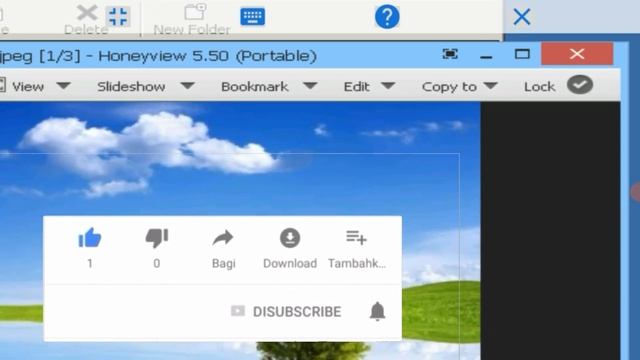Click the DISUBSCRIBE button text

[297, 312]
